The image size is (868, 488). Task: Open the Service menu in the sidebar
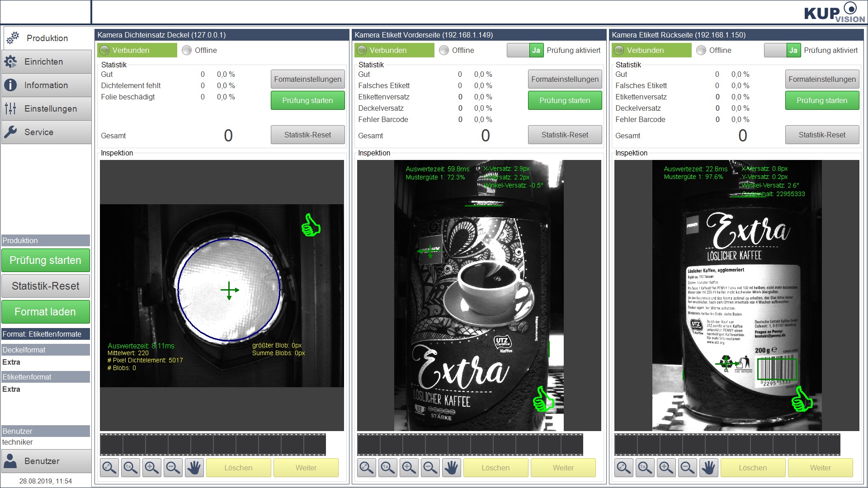click(x=46, y=132)
